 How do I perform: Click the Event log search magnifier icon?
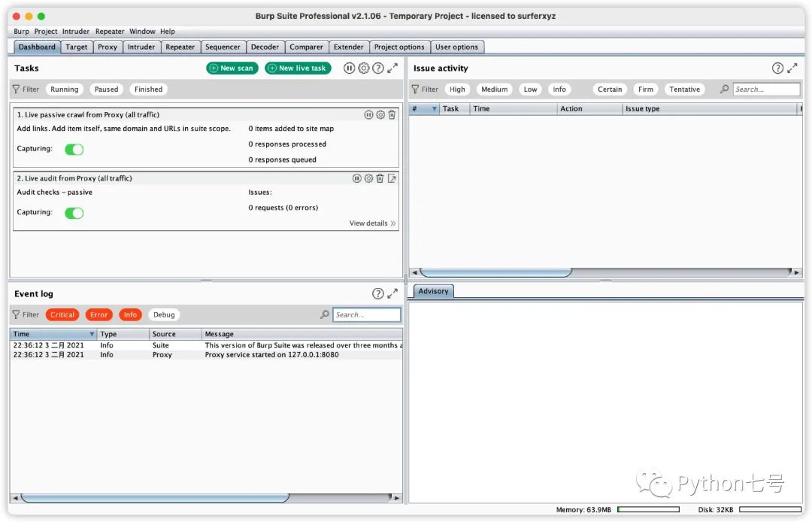(x=325, y=314)
